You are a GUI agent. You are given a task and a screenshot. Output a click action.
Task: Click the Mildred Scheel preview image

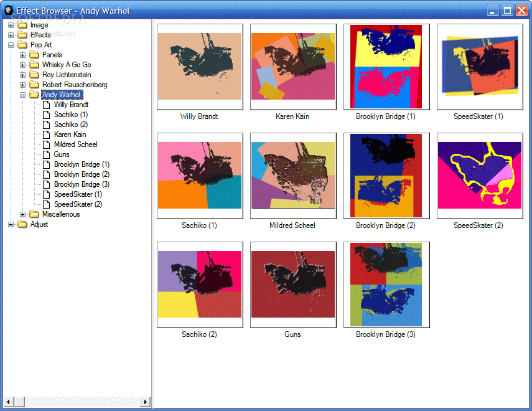coord(292,176)
